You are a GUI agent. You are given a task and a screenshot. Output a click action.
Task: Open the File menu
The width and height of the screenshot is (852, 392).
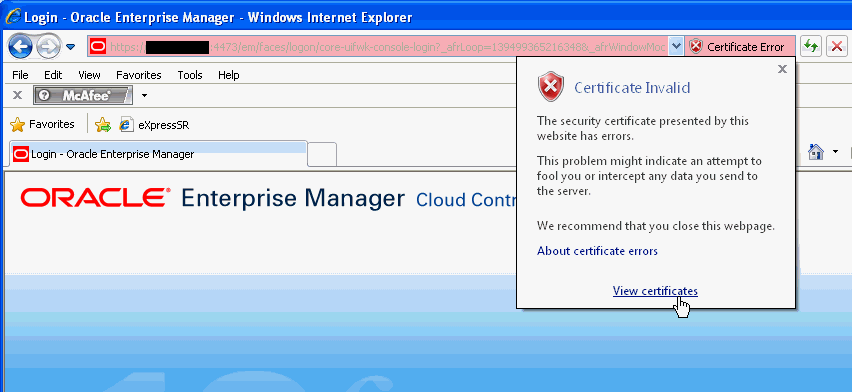pyautogui.click(x=20, y=75)
